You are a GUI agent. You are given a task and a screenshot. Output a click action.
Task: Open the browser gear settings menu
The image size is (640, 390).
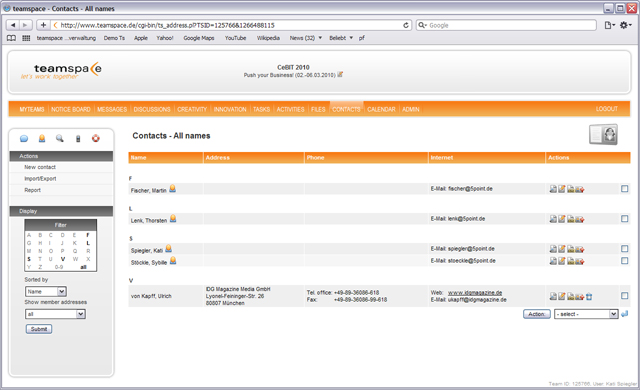tap(626, 25)
